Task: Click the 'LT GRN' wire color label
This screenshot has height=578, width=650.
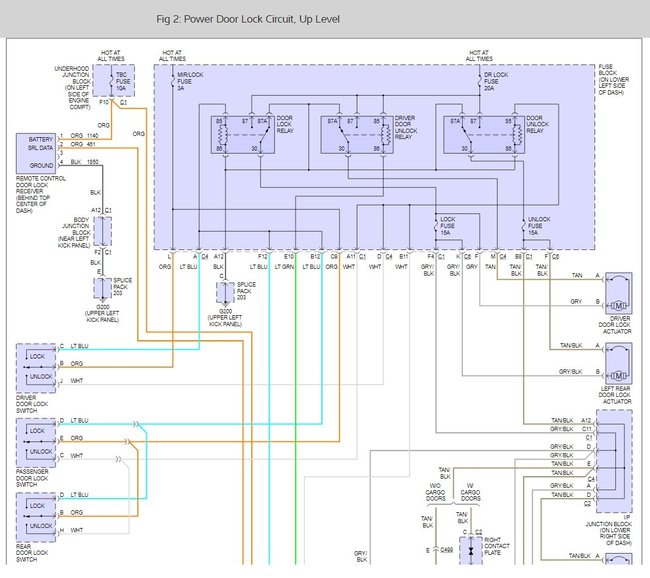Action: [x=284, y=267]
